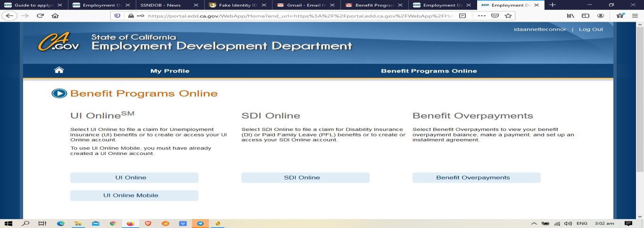The width and height of the screenshot is (644, 228).
Task: Click the CA.gov logo
Action: tap(58, 42)
